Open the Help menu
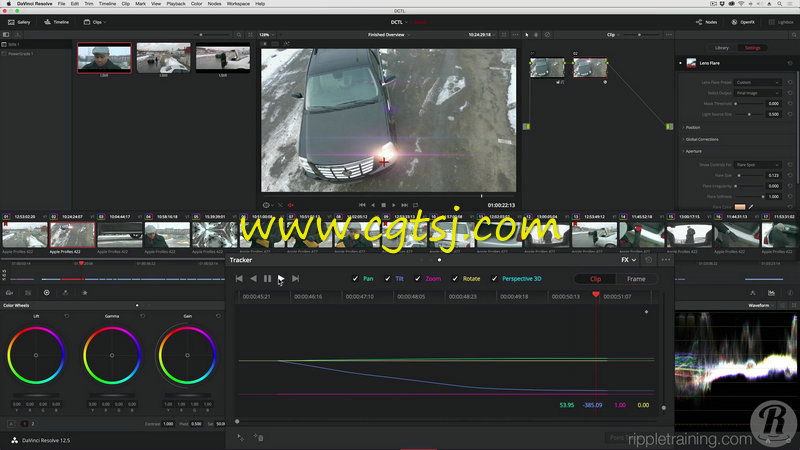Viewport: 800px width, 450px height. pyautogui.click(x=260, y=4)
